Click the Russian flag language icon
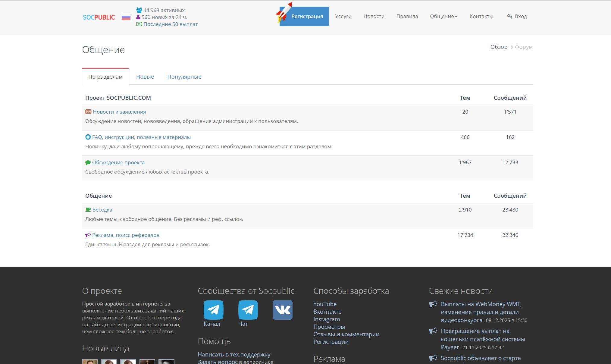 (x=126, y=17)
